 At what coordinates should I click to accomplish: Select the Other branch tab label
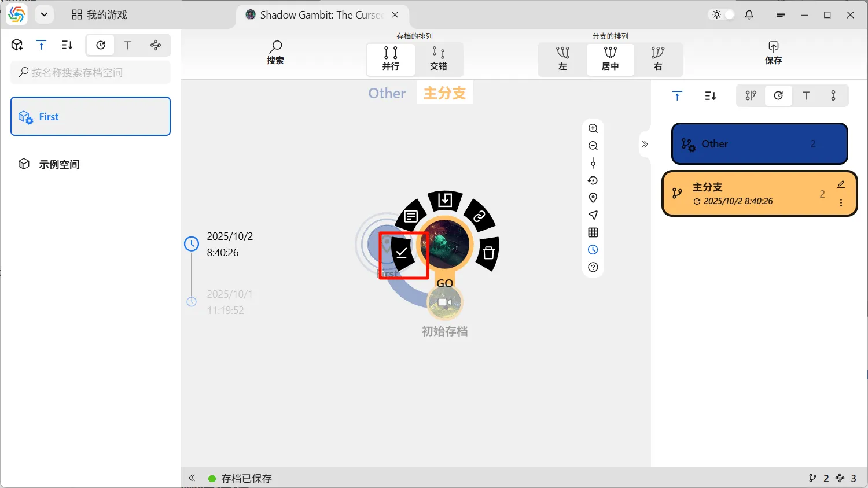[387, 93]
